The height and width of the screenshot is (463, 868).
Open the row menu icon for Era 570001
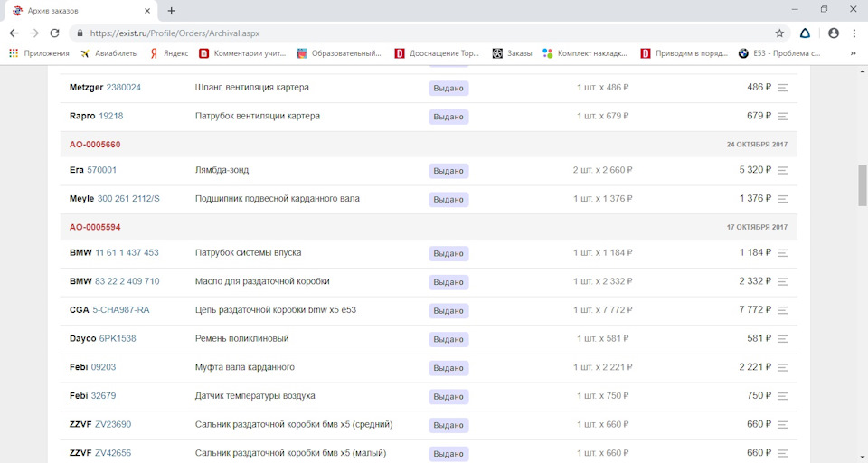pyautogui.click(x=783, y=170)
